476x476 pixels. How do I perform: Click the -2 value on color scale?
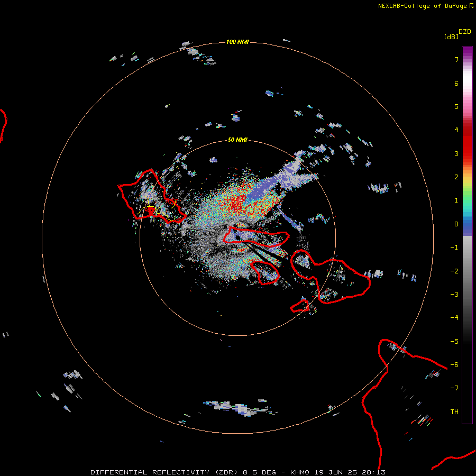pyautogui.click(x=454, y=271)
